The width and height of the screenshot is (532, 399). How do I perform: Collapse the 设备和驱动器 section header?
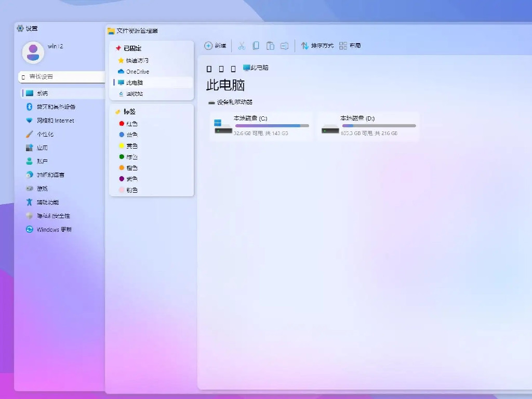click(x=230, y=102)
